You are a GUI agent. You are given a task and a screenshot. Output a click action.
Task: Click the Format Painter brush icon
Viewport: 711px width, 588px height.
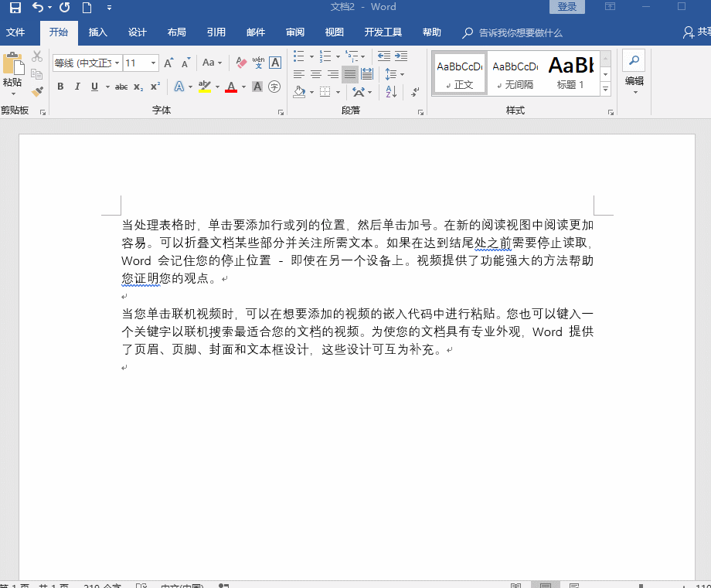click(x=37, y=92)
